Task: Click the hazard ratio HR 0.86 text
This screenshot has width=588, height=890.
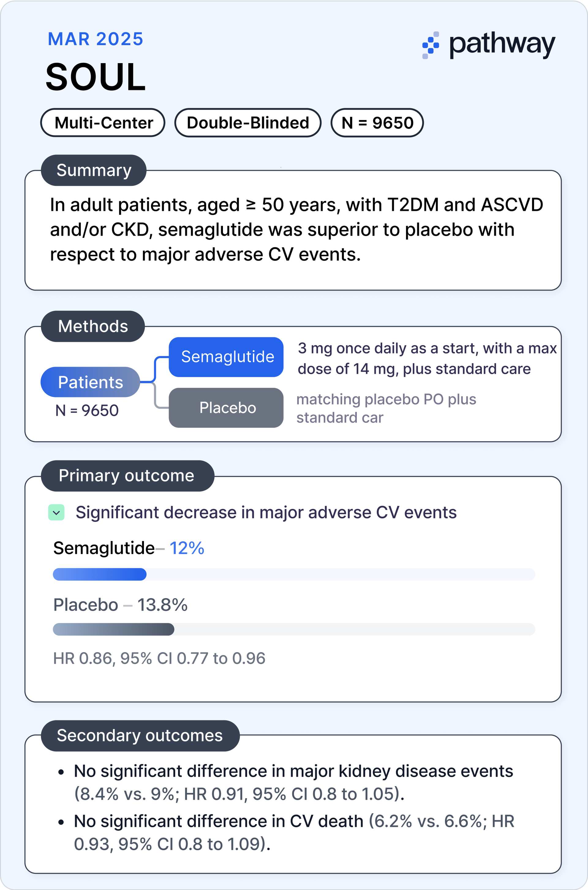Action: tap(159, 659)
